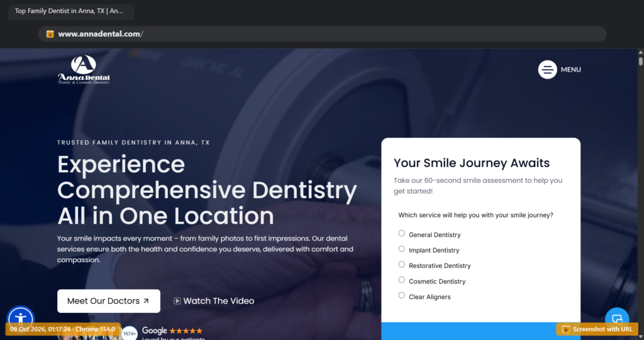This screenshot has width=644, height=340.
Task: Click the www.annadental.com address bar
Action: (322, 34)
